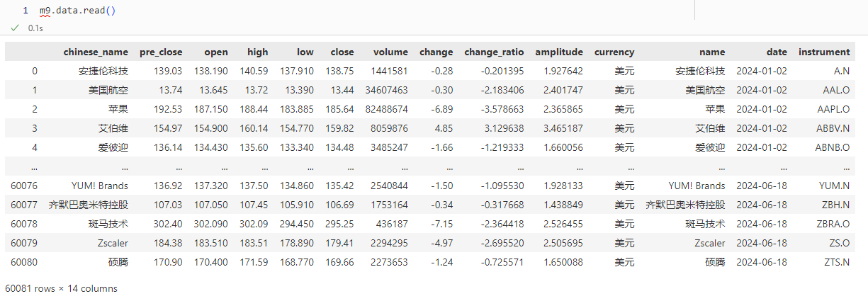The width and height of the screenshot is (868, 301).
Task: Select the chinese_name column header
Action: tap(96, 52)
